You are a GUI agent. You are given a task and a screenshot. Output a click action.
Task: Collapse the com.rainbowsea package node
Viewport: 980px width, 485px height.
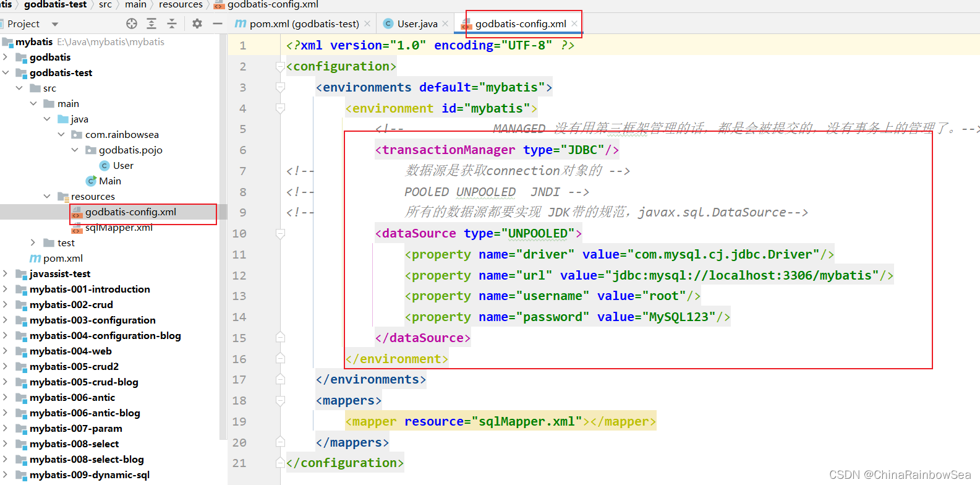61,134
